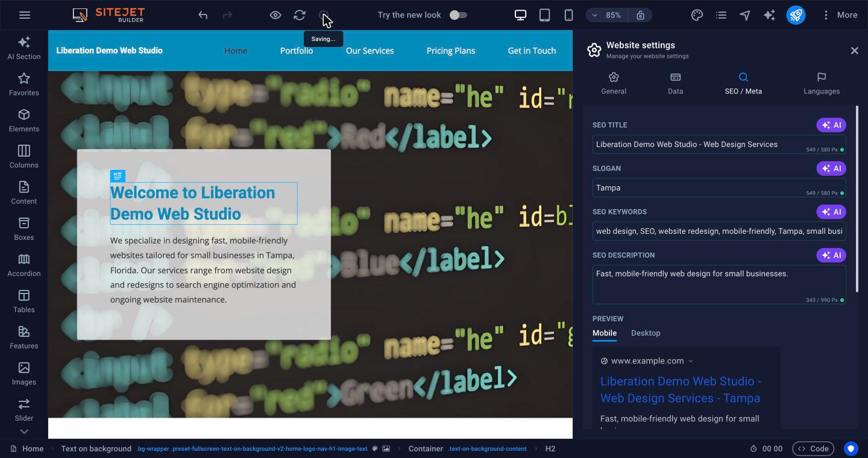The image size is (868, 458).
Task: Generate SEO title with AI button
Action: (831, 125)
